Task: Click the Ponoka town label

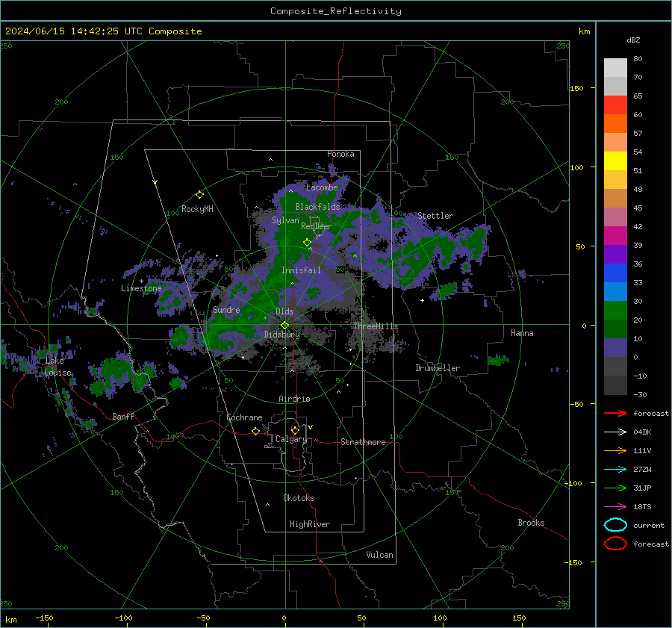Action: (340, 154)
